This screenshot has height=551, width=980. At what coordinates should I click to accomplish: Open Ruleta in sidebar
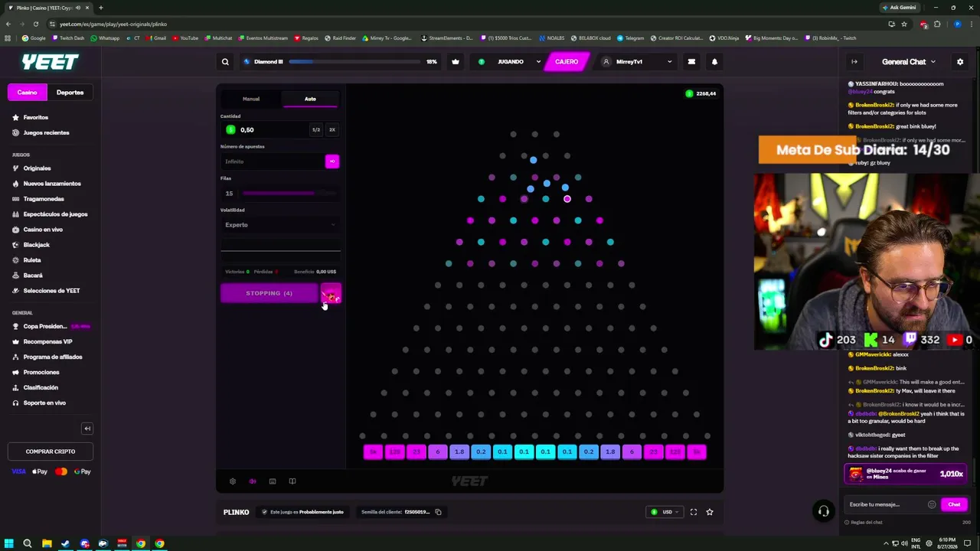(32, 260)
